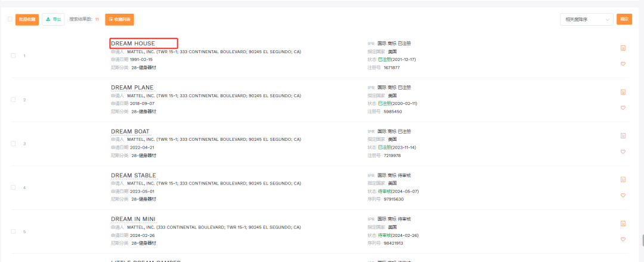Click the 确定 confirm button

pos(624,19)
